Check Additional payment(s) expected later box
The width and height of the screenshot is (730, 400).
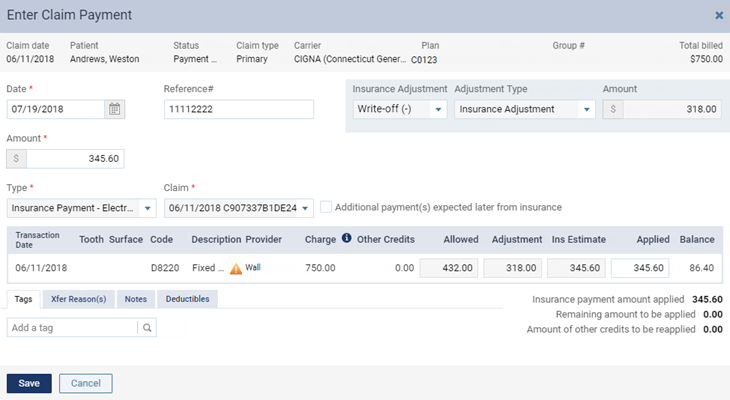tap(326, 207)
